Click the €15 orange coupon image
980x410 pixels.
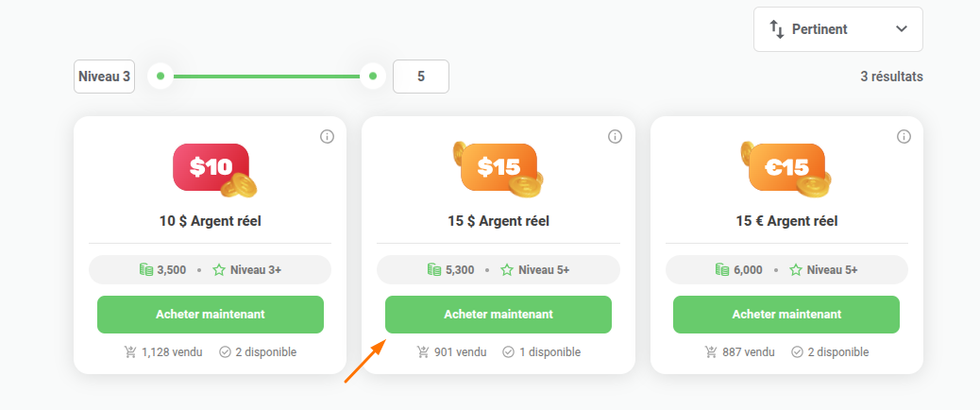coord(786,170)
